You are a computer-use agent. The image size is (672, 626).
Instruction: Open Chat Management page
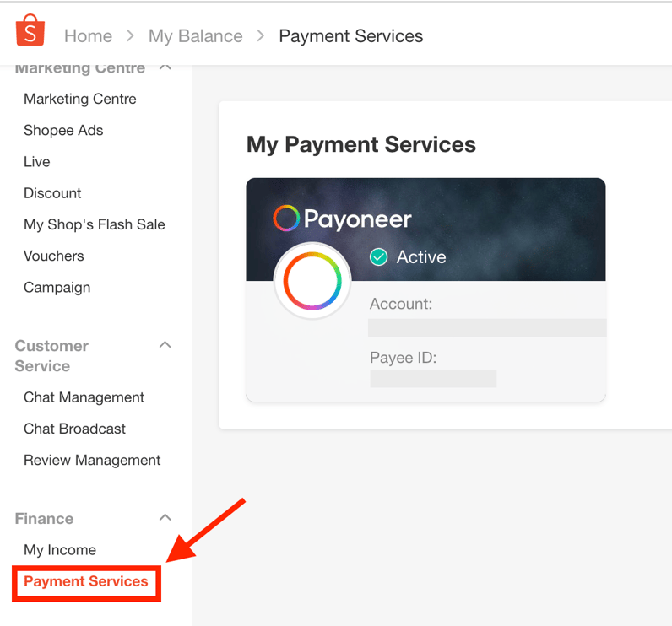pyautogui.click(x=84, y=397)
